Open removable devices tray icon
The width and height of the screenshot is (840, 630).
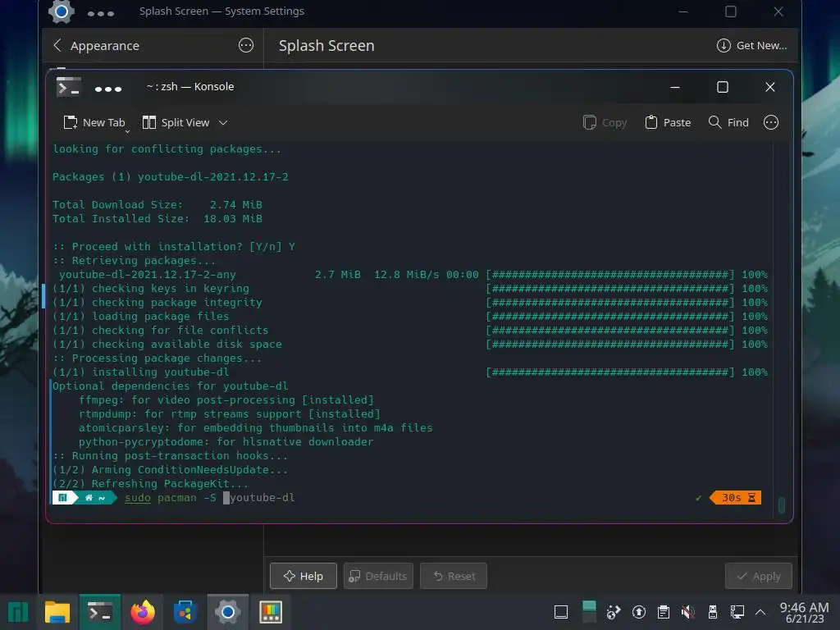(x=713, y=612)
